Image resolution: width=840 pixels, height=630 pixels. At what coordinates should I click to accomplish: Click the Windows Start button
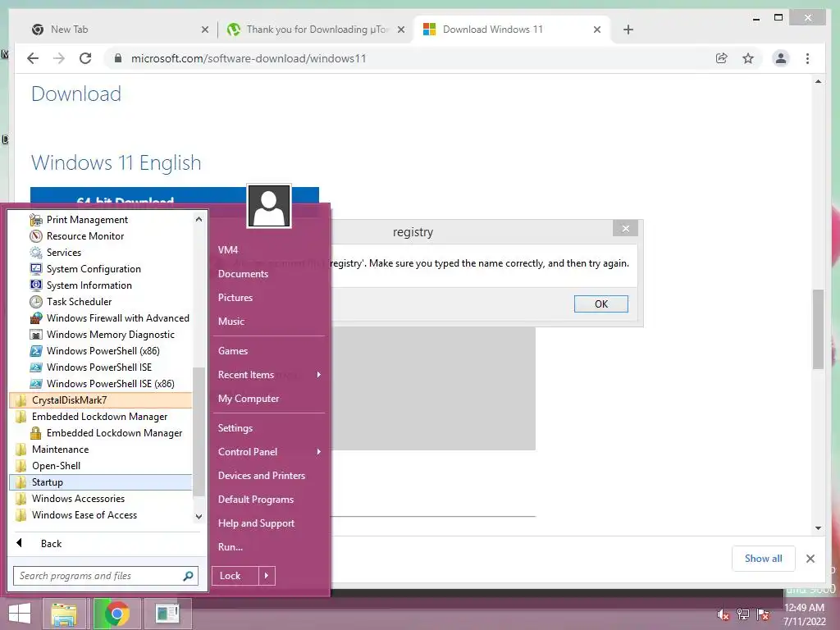(x=20, y=614)
